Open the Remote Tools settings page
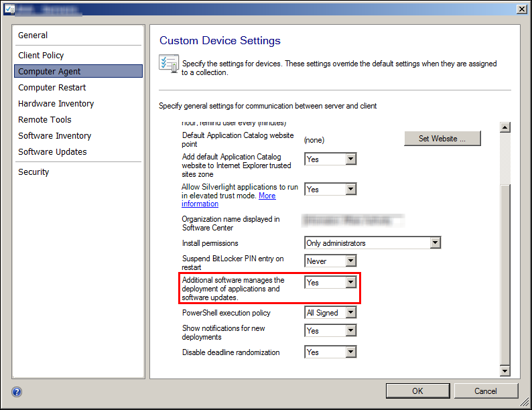The height and width of the screenshot is (410, 532). click(x=45, y=120)
